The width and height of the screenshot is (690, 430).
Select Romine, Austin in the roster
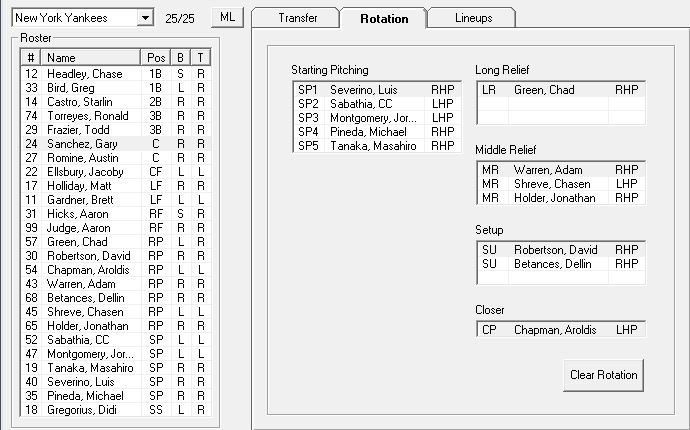coord(116,158)
